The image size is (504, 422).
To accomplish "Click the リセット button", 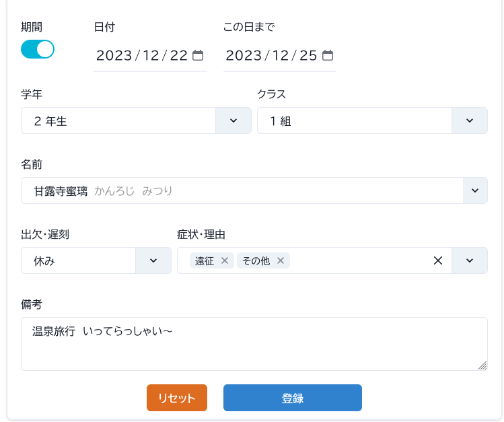I will pyautogui.click(x=177, y=398).
